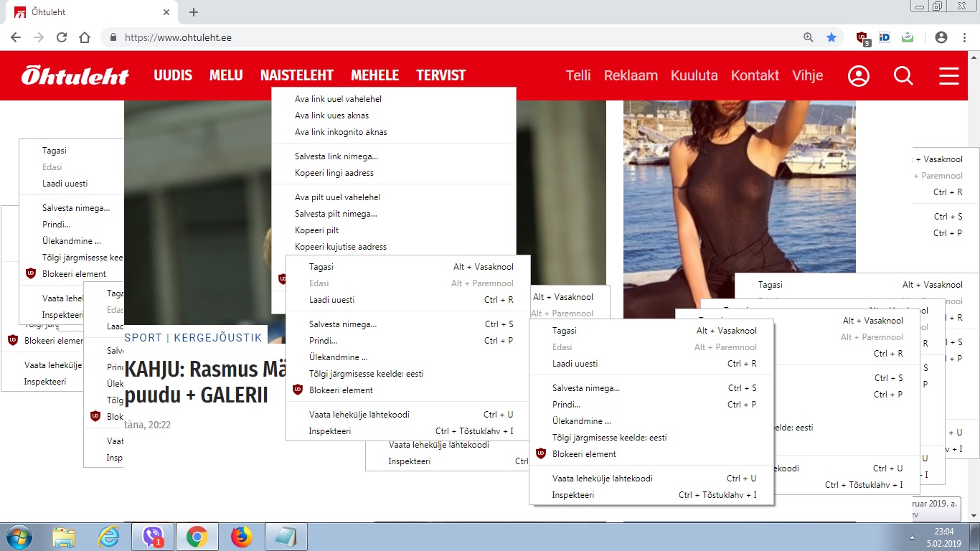This screenshot has height=551, width=980.
Task: Select the Õhtuleht browser tab
Action: click(92, 12)
